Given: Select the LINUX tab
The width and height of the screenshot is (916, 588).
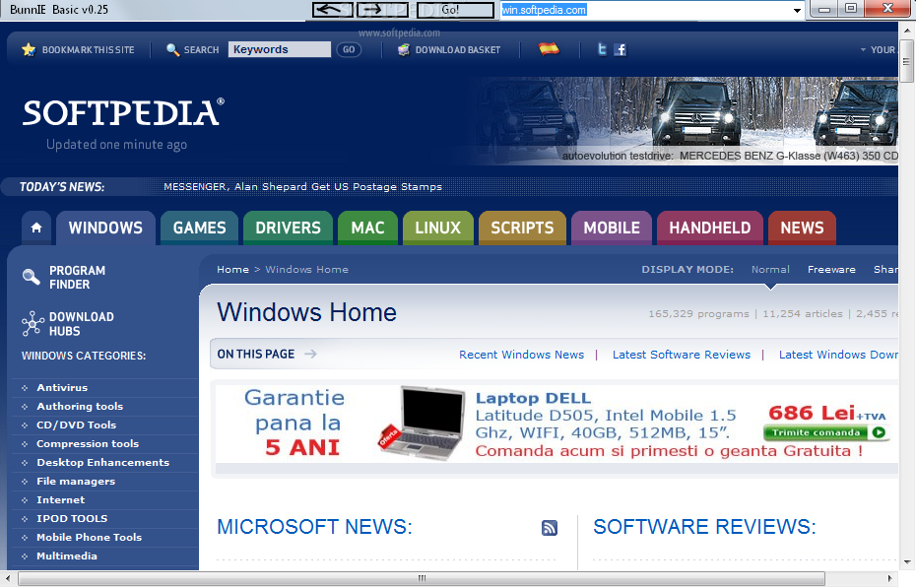Looking at the screenshot, I should [x=438, y=228].
